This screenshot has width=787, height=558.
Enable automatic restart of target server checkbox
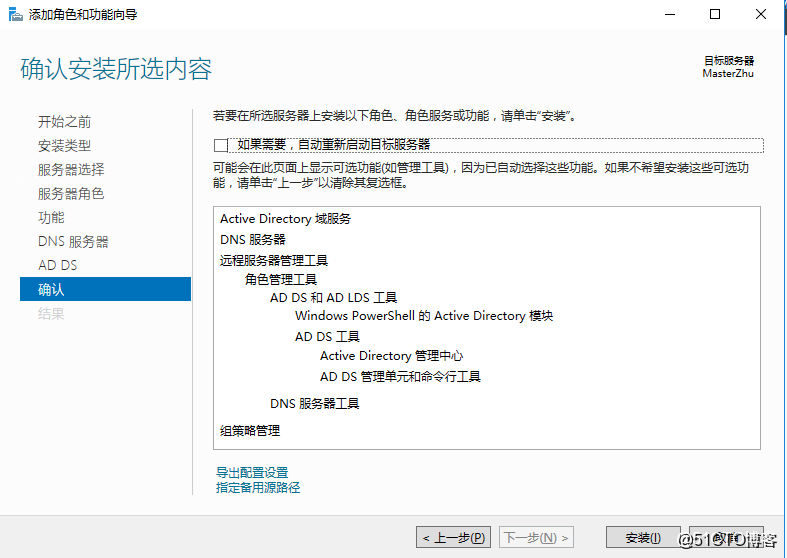click(x=221, y=145)
